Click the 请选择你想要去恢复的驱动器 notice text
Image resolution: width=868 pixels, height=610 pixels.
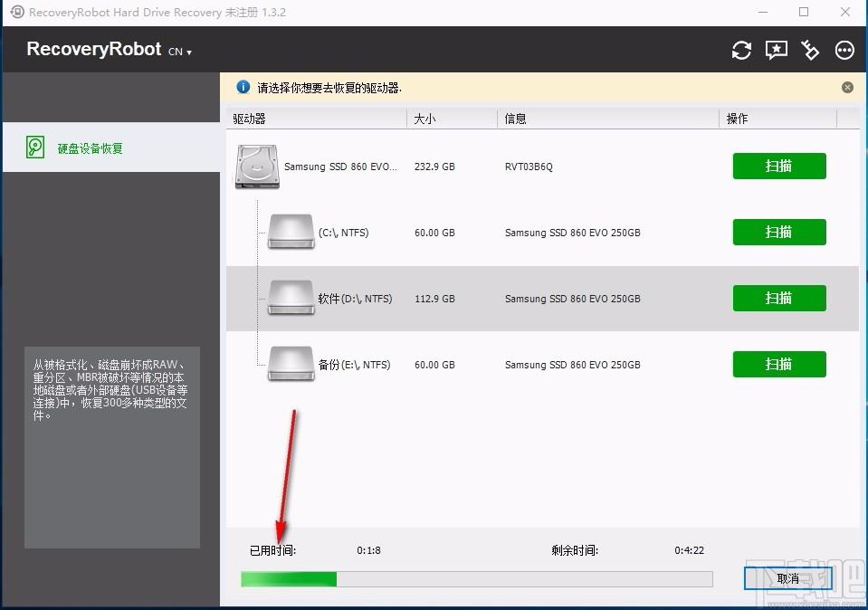pyautogui.click(x=329, y=88)
